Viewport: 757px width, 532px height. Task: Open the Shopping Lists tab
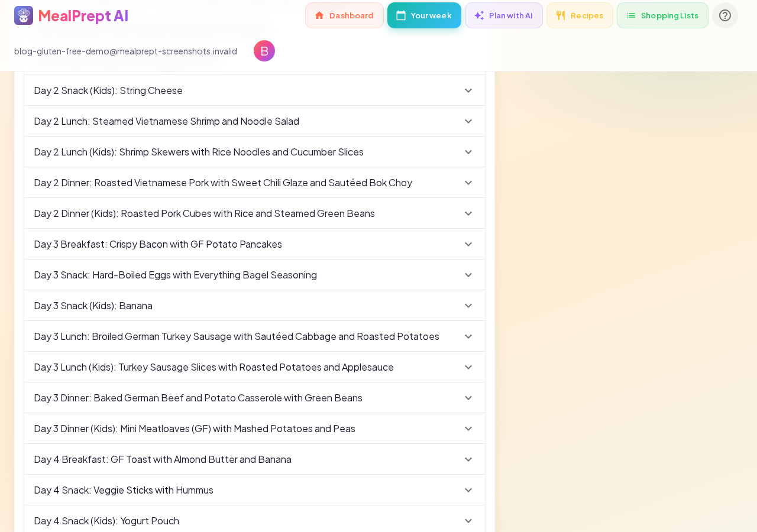pyautogui.click(x=662, y=15)
